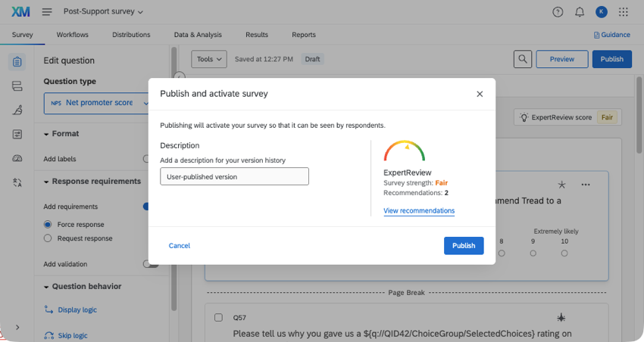Open the Survey options sidebar icon
Image resolution: width=644 pixels, height=342 pixels.
tap(17, 134)
